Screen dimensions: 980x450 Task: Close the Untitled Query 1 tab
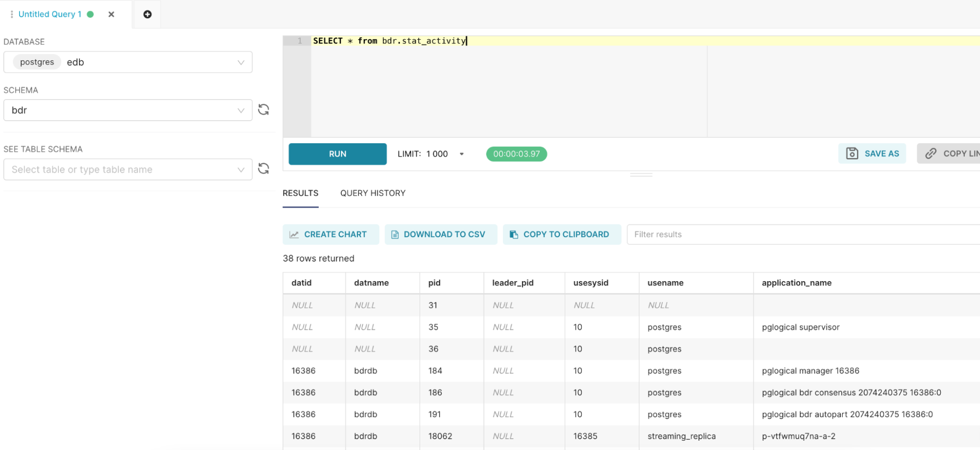point(111,14)
